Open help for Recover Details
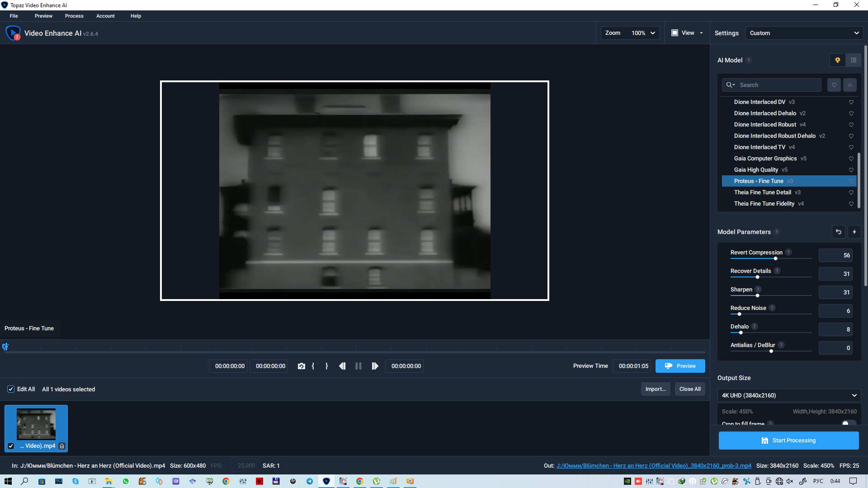Image resolution: width=868 pixels, height=488 pixels. (777, 271)
